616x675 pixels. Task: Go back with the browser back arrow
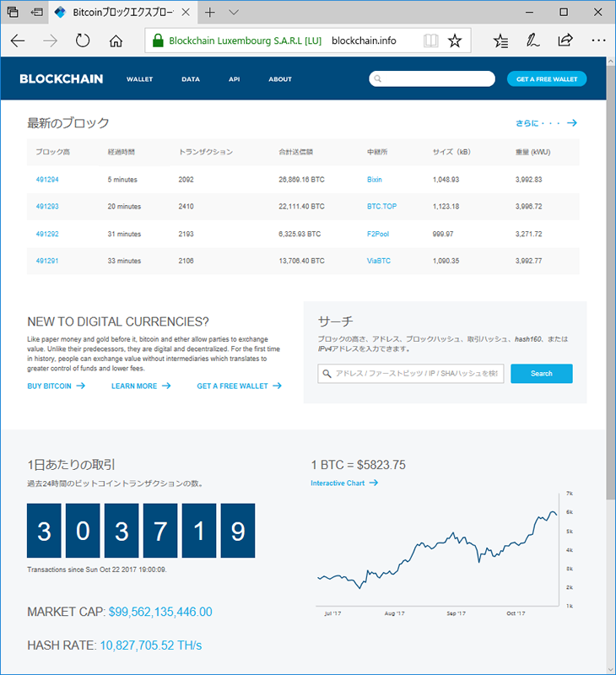18,40
